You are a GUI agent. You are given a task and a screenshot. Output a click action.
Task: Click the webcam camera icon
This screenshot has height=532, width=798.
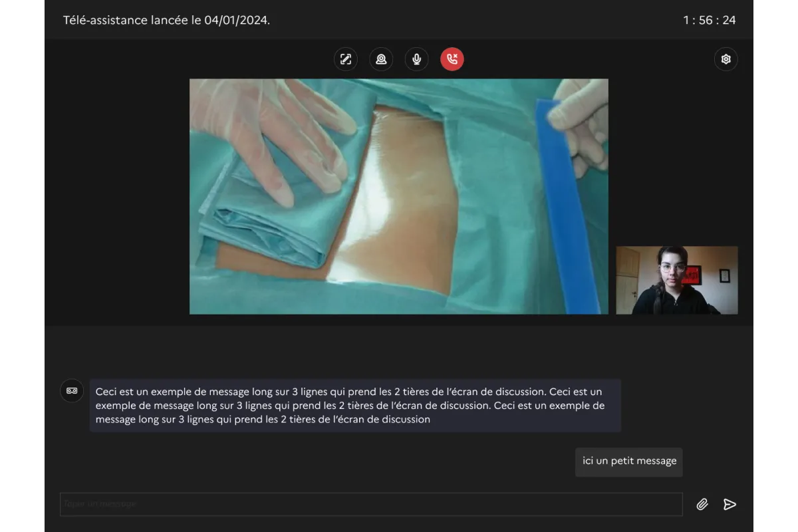tap(381, 59)
